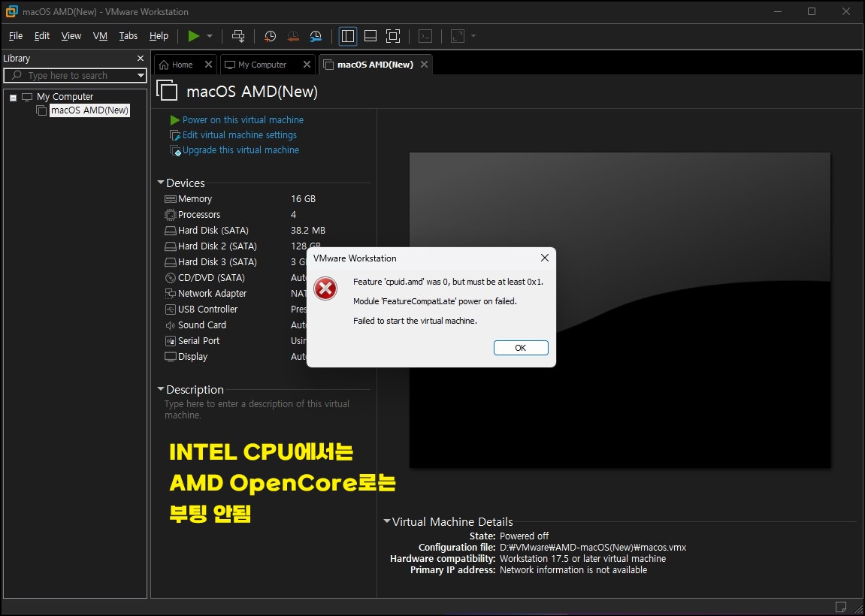Toggle the library sidebar view icon
Screen dimensions: 865x616
point(347,36)
